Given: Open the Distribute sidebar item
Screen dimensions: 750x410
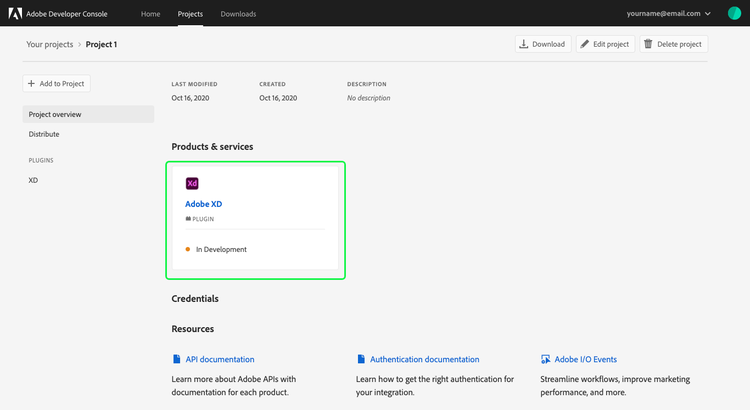Looking at the screenshot, I should pyautogui.click(x=44, y=134).
